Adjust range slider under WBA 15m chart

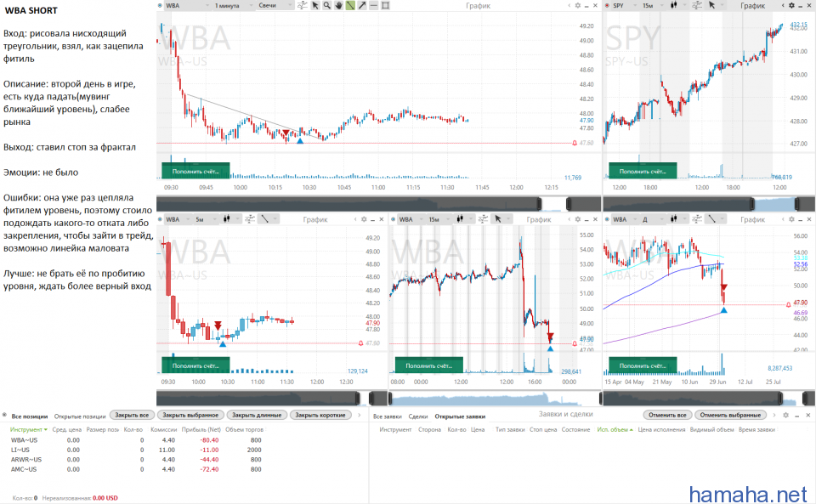[495, 399]
